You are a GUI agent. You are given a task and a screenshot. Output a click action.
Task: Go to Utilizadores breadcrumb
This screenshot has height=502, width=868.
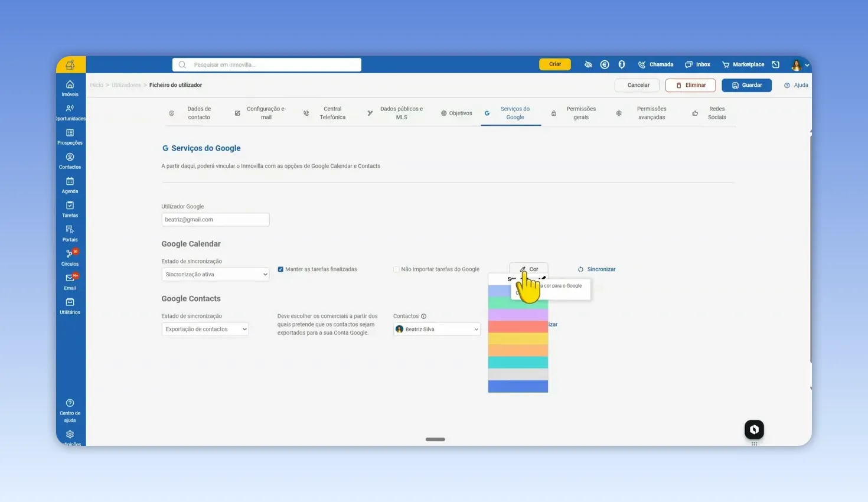126,85
